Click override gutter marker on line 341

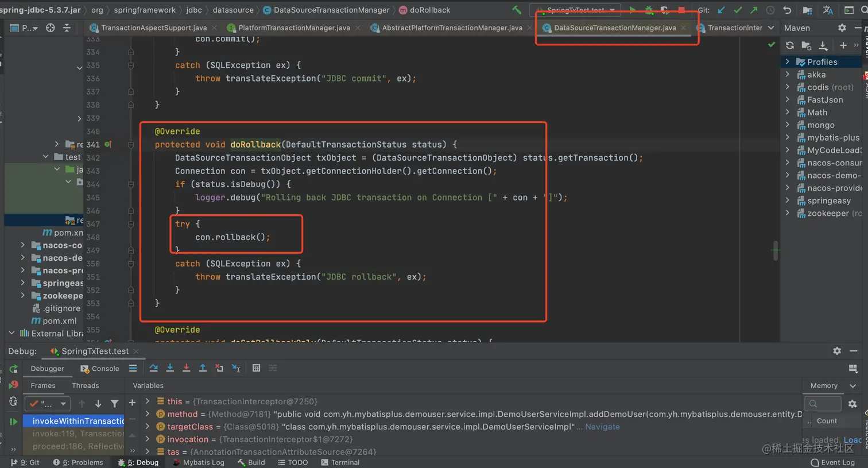click(107, 144)
